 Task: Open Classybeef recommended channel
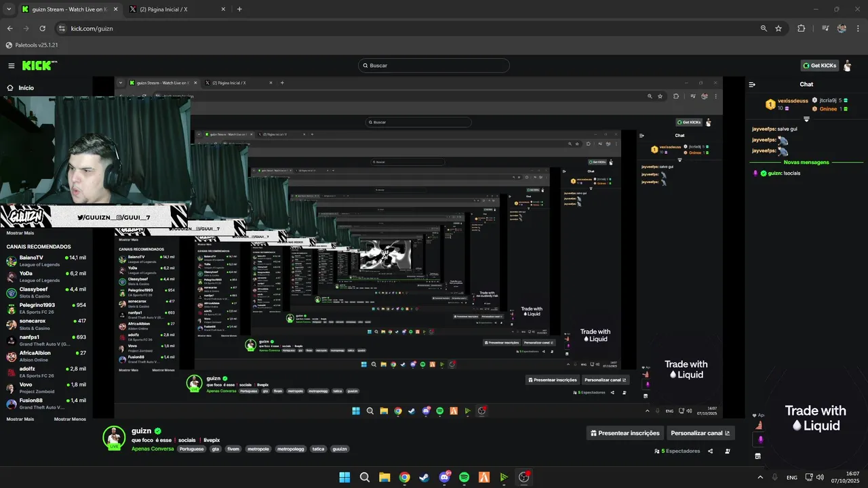pos(46,293)
